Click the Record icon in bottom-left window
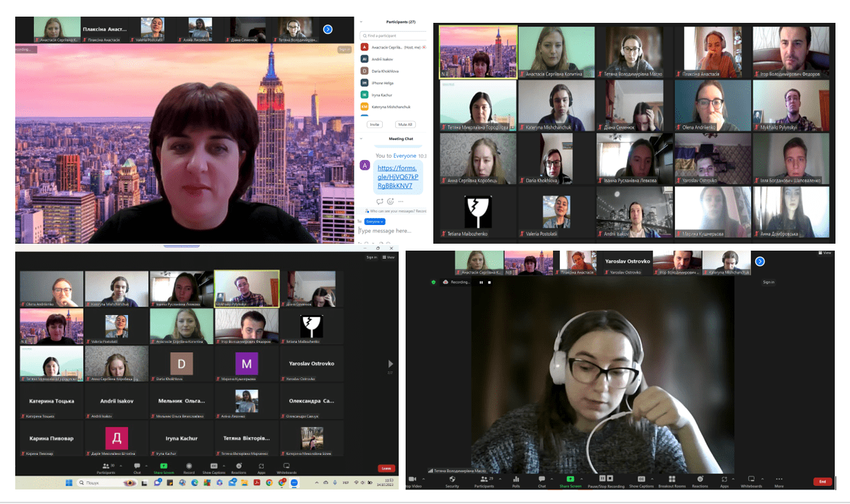The width and height of the screenshot is (850, 504). pos(189,466)
